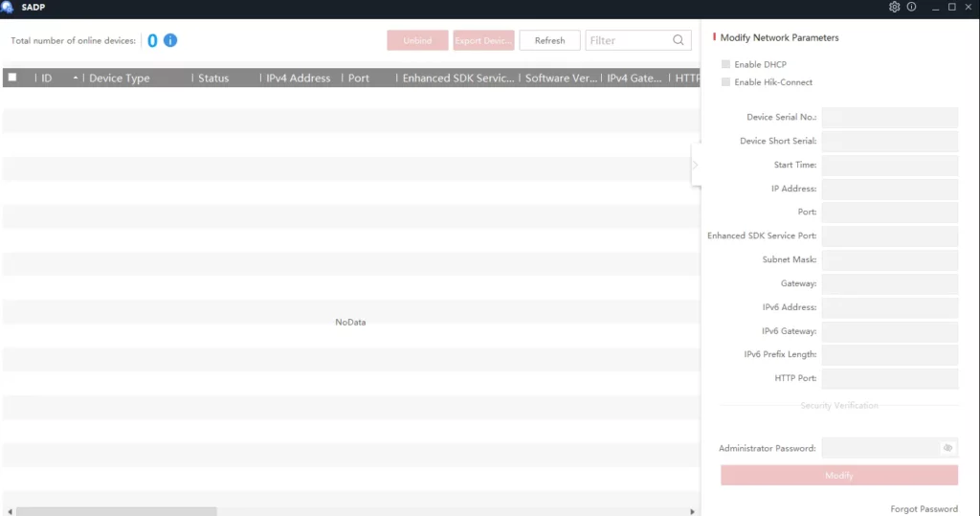Click the Gateway input field
The width and height of the screenshot is (980, 516).
[890, 283]
